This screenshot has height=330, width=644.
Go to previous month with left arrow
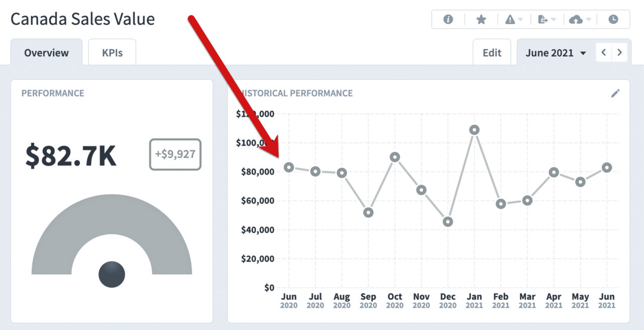point(603,52)
